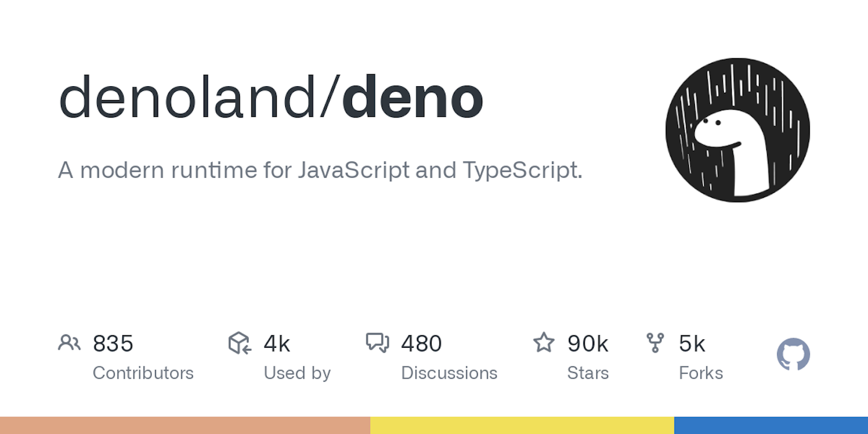Image resolution: width=868 pixels, height=434 pixels.
Task: Click the contributors people icon
Action: point(69,343)
